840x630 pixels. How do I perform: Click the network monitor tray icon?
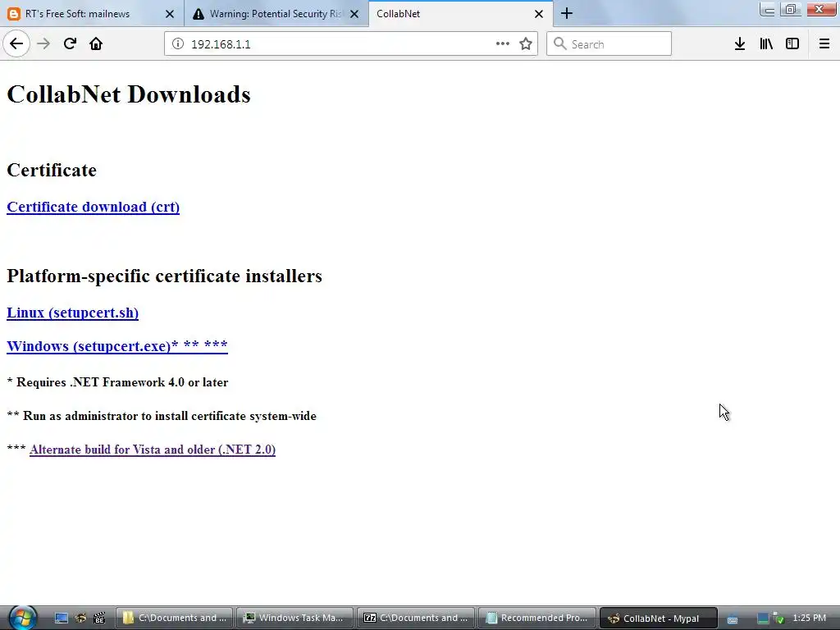(x=764, y=619)
